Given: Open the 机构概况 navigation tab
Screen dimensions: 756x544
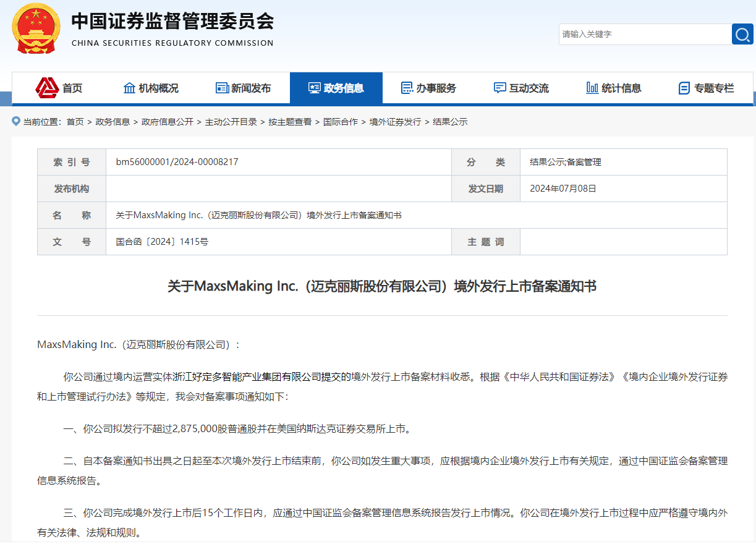Looking at the screenshot, I should pos(151,88).
